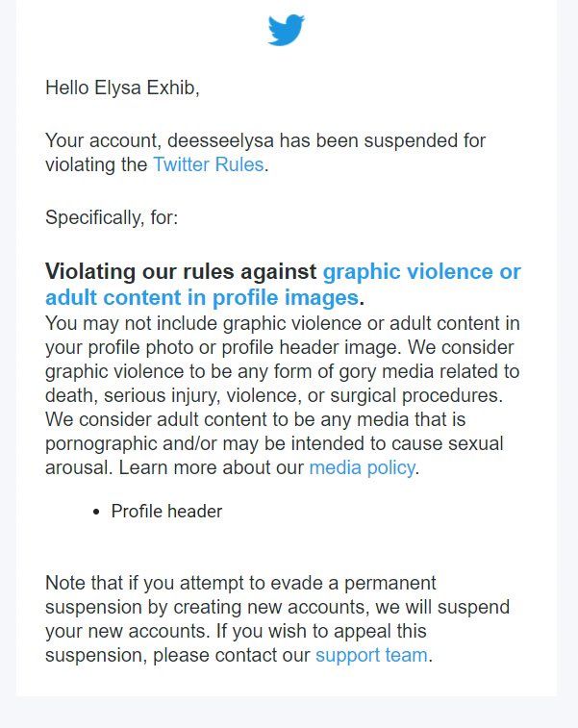Click the word 'permanent' in the note

390,583
